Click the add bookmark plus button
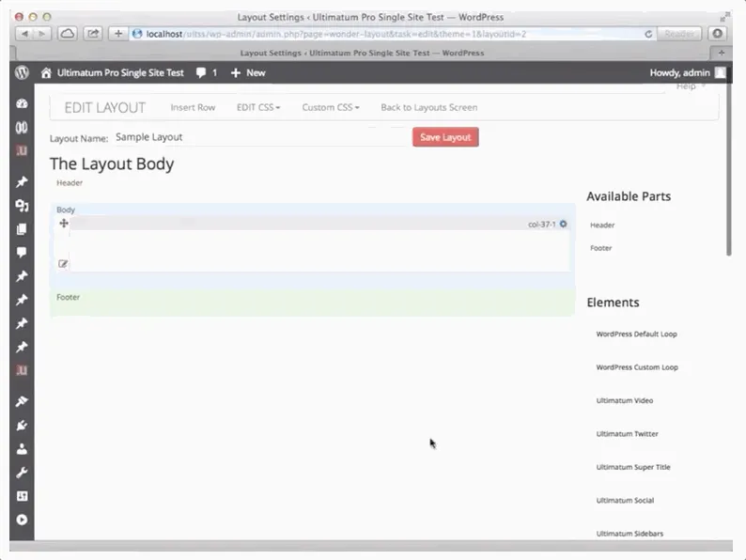Screen dimensions: 746x560 tap(118, 34)
